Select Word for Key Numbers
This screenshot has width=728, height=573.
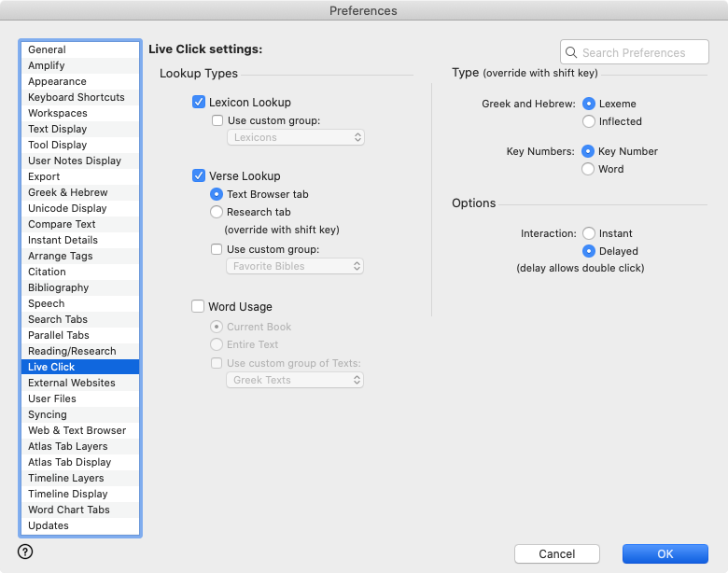[589, 169]
